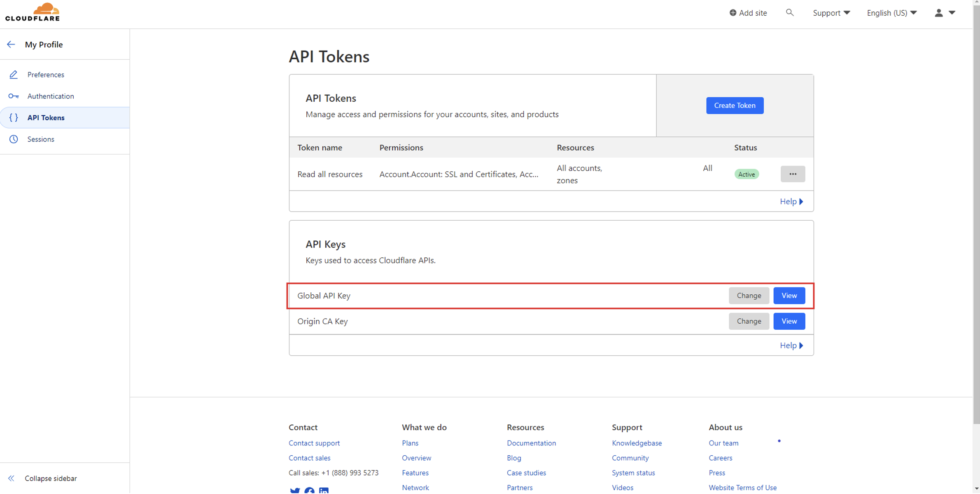Select API Tokens in the sidebar
The width and height of the screenshot is (980, 494).
65,118
